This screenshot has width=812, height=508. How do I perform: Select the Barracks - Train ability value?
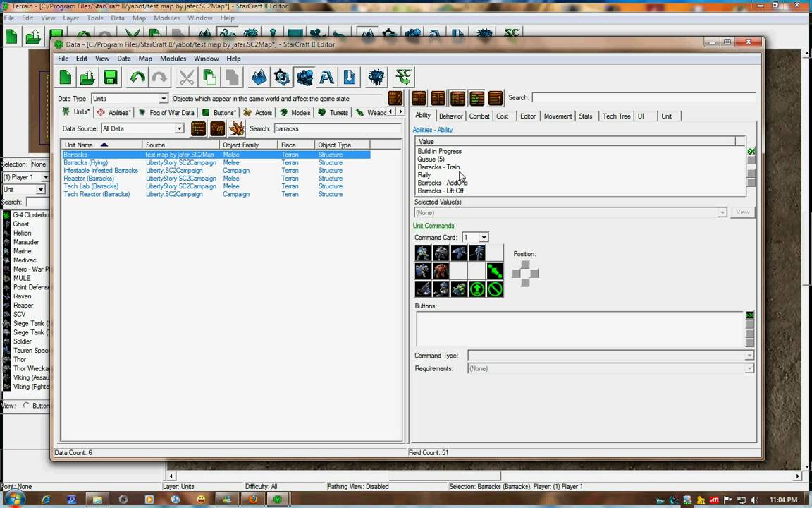click(438, 167)
